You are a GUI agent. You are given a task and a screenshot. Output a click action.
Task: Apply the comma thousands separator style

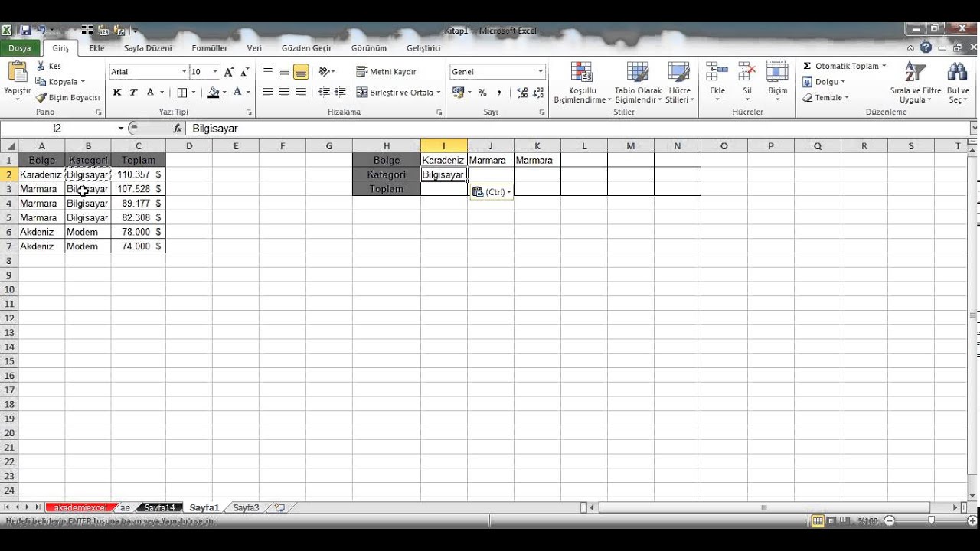pos(499,93)
